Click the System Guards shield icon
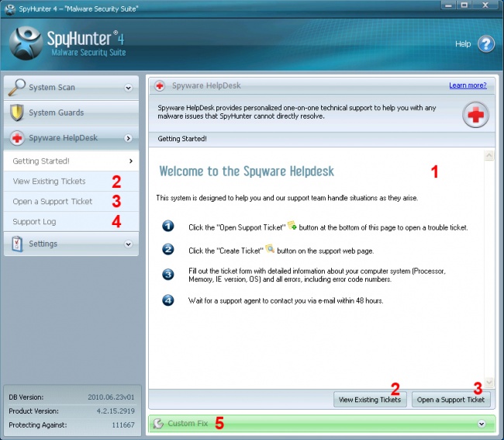 click(17, 113)
